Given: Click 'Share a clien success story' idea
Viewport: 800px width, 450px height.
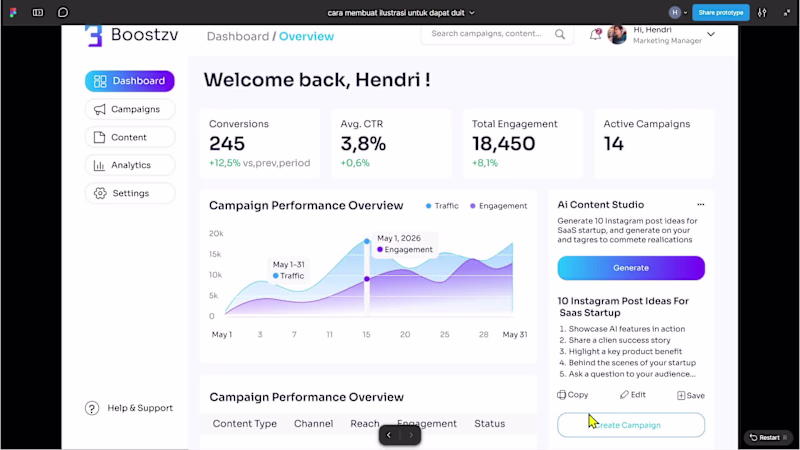Looking at the screenshot, I should pos(619,340).
